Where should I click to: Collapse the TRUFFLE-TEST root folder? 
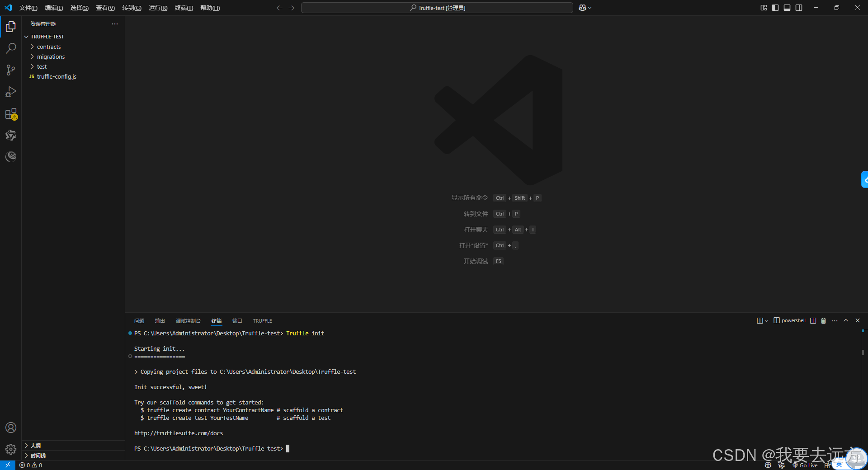pos(73,37)
